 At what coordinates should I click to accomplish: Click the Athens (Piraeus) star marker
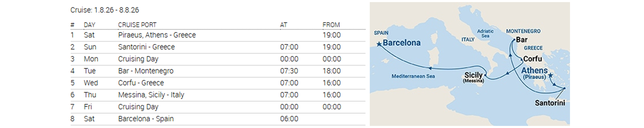pos(550,76)
